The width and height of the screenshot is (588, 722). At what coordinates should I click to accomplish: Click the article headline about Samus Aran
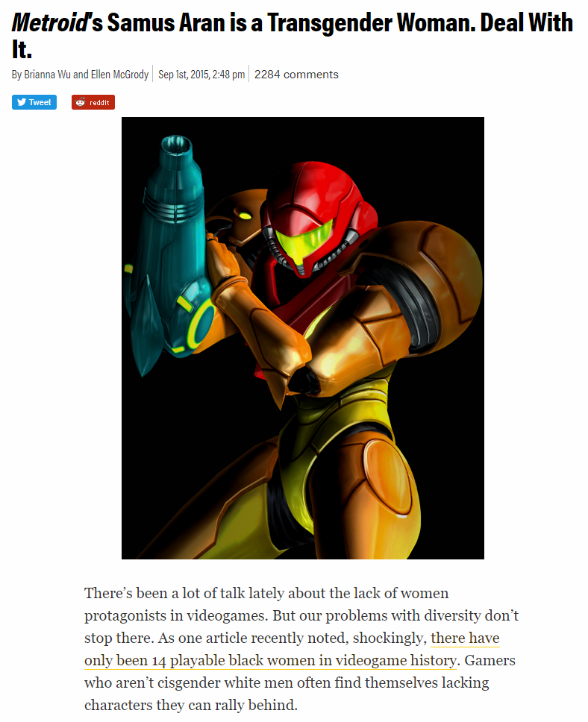pyautogui.click(x=293, y=35)
